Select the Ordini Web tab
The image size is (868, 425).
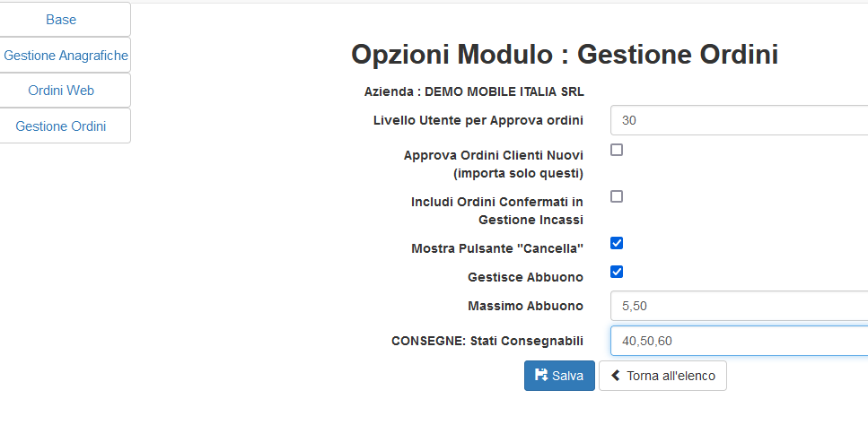[61, 91]
